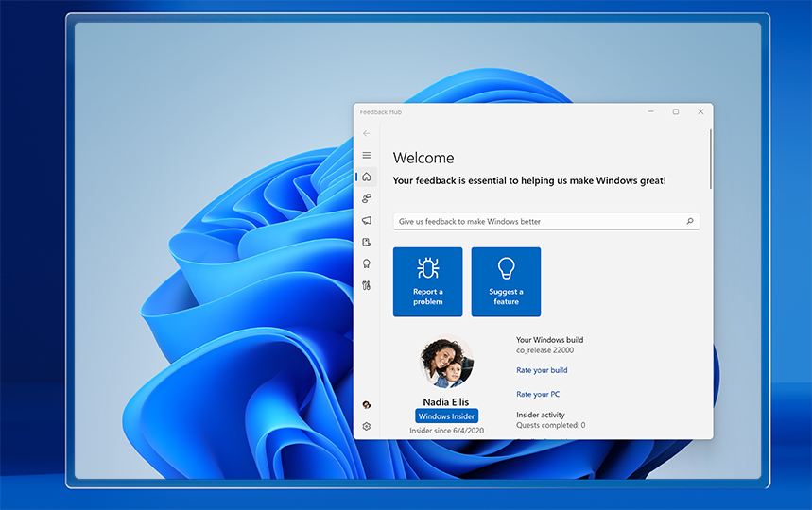
Task: Open the Diagnostics tools icon in the sidebar
Action: [x=367, y=285]
